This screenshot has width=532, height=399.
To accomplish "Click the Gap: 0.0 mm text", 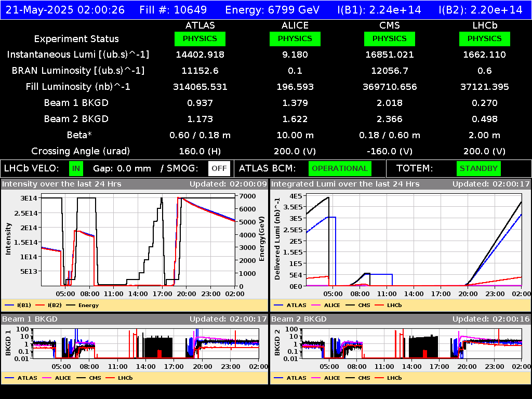I will coord(122,169).
